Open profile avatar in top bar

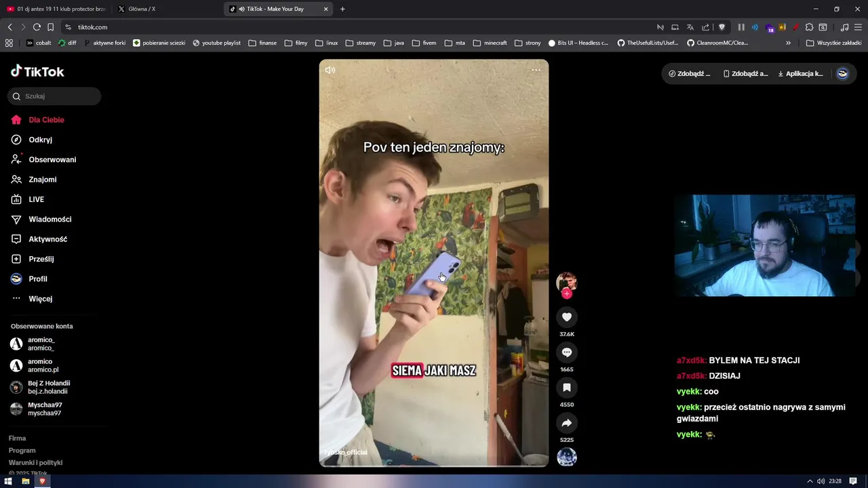tap(842, 74)
